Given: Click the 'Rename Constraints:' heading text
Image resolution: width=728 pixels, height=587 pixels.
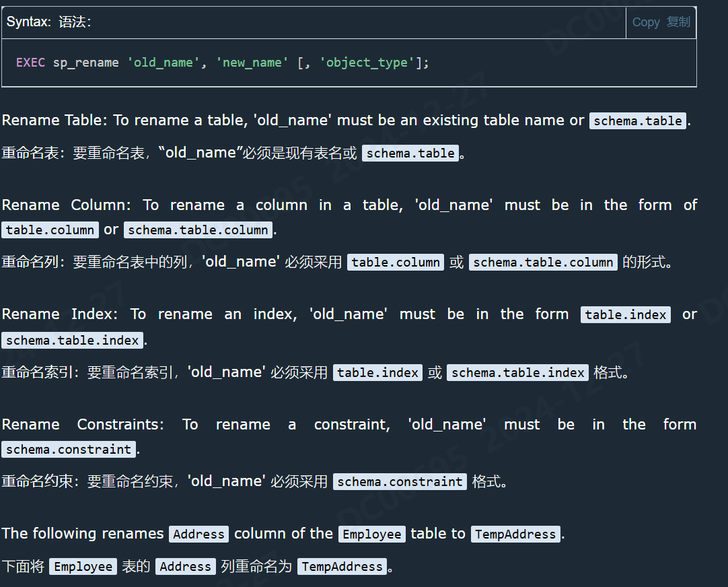Looking at the screenshot, I should coord(83,425).
